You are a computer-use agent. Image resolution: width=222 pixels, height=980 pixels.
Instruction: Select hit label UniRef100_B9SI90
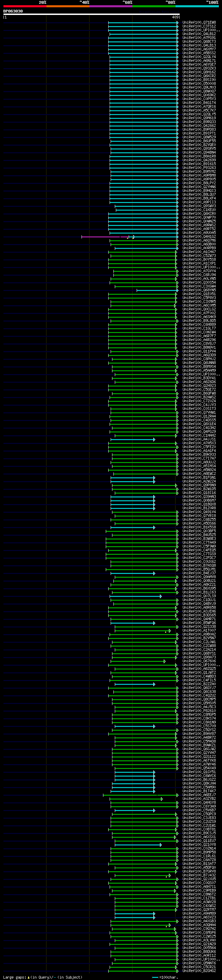199,80
